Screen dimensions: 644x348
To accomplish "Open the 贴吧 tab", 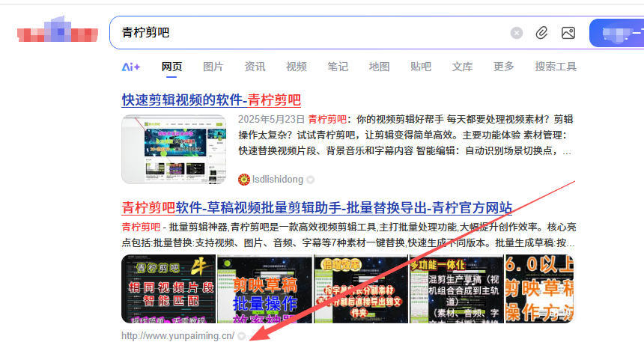I will 421,67.
